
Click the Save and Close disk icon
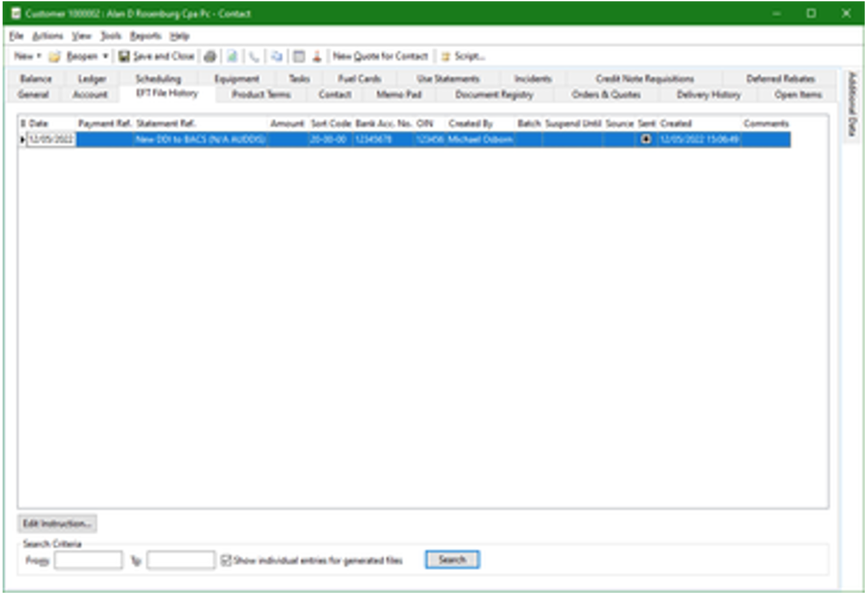(124, 57)
